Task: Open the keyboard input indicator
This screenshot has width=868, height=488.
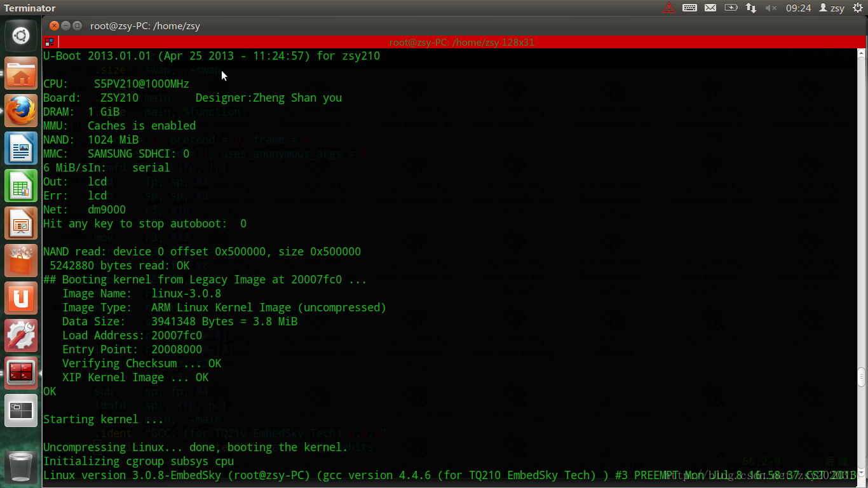Action: coord(689,8)
